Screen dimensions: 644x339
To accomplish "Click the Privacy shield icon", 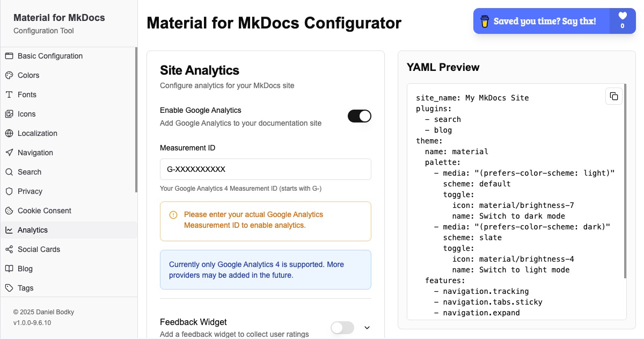I will pyautogui.click(x=8, y=191).
